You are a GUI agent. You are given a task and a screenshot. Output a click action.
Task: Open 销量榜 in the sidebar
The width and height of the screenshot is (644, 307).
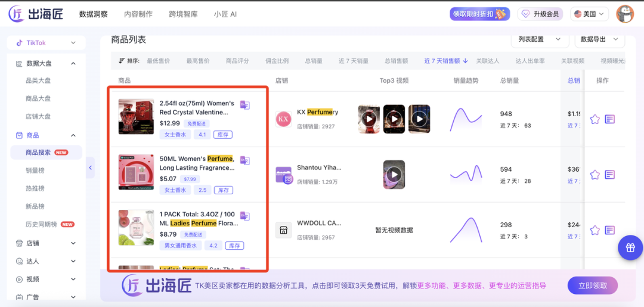pos(35,170)
